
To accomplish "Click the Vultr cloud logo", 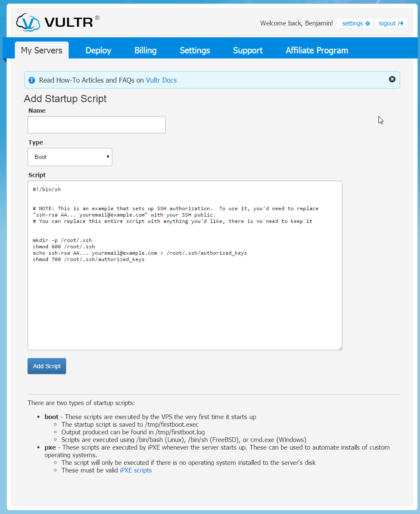I will 27,23.
